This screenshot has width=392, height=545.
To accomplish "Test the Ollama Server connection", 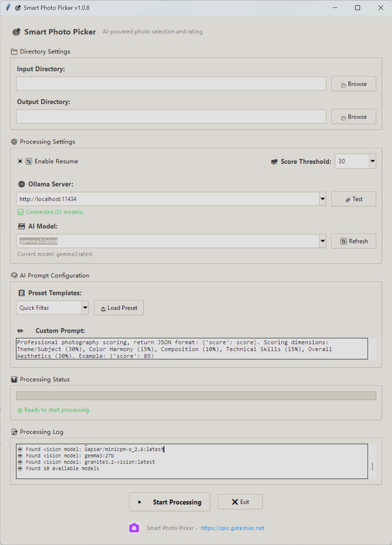I will point(354,199).
